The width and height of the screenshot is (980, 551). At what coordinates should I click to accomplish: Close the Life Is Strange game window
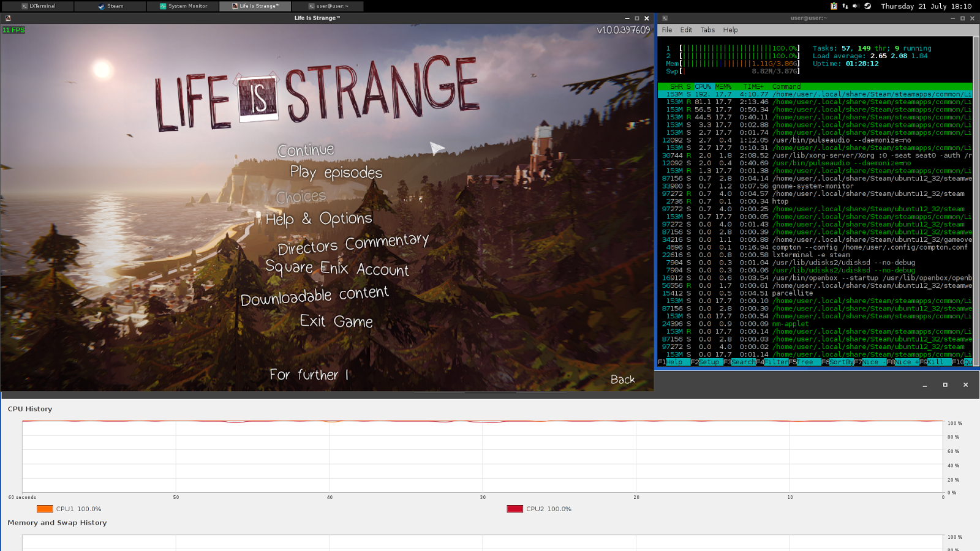(x=647, y=18)
